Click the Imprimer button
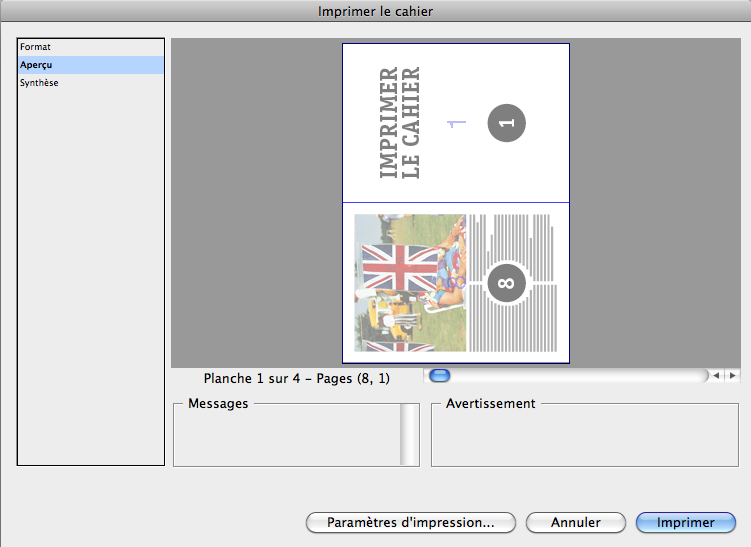The image size is (751, 547). 686,522
